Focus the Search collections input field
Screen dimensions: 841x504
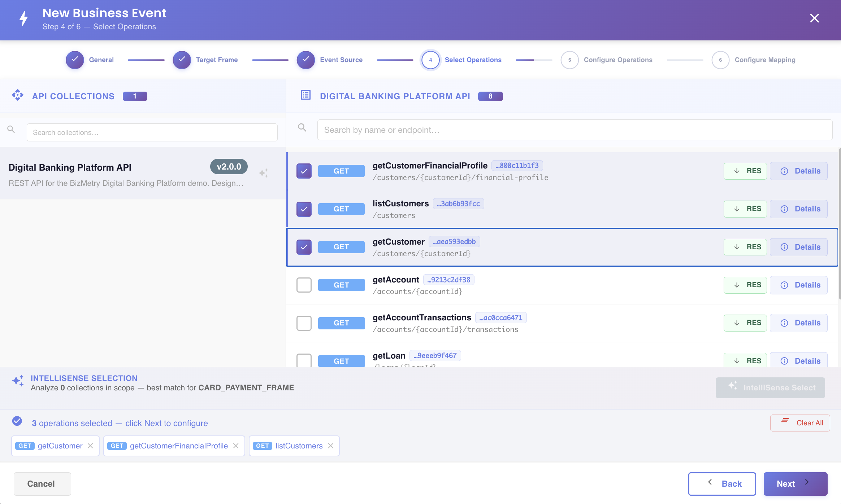pos(152,132)
